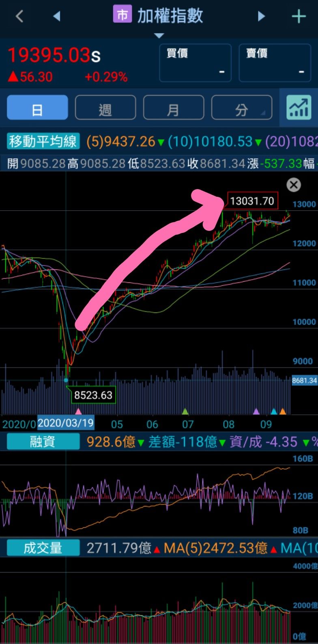Expand the dropdown arrow under 加權指數 title

pos(159,36)
